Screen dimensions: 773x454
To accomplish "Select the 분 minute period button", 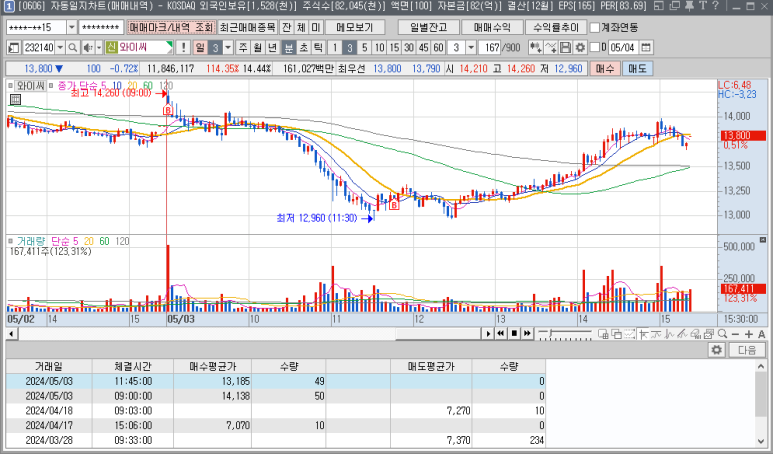I will pyautogui.click(x=288, y=47).
